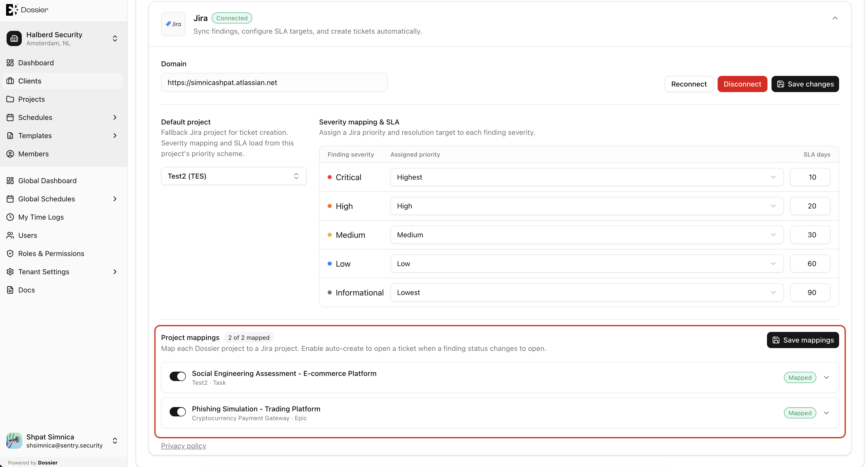Open Roles & Permissions page
This screenshot has height=467, width=868.
[x=63, y=253]
